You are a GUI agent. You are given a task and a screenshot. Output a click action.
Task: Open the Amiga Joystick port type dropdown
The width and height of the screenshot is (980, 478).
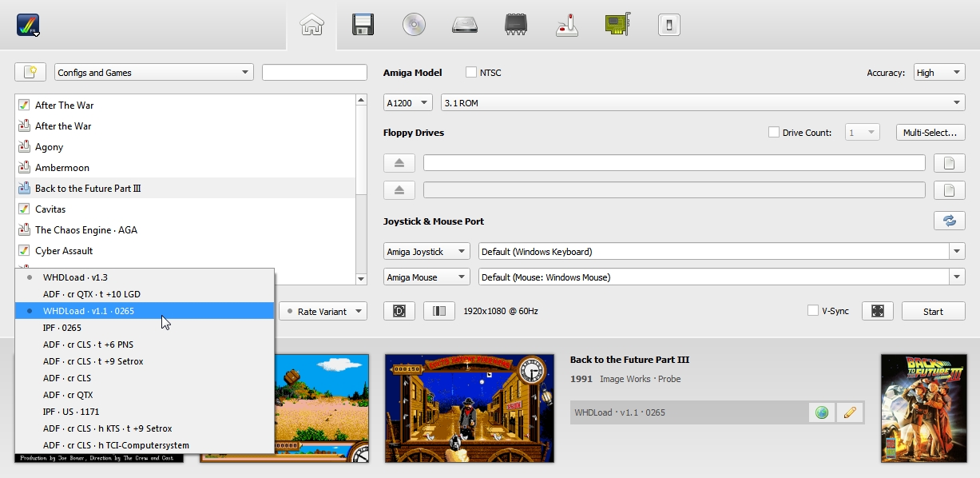(x=427, y=251)
